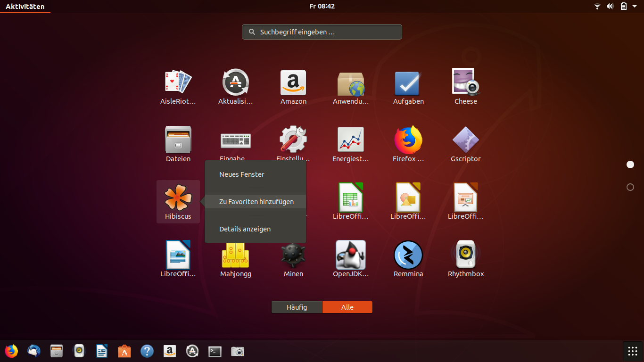The width and height of the screenshot is (644, 362).
Task: Expand the system menu dropdown arrow
Action: point(635,6)
